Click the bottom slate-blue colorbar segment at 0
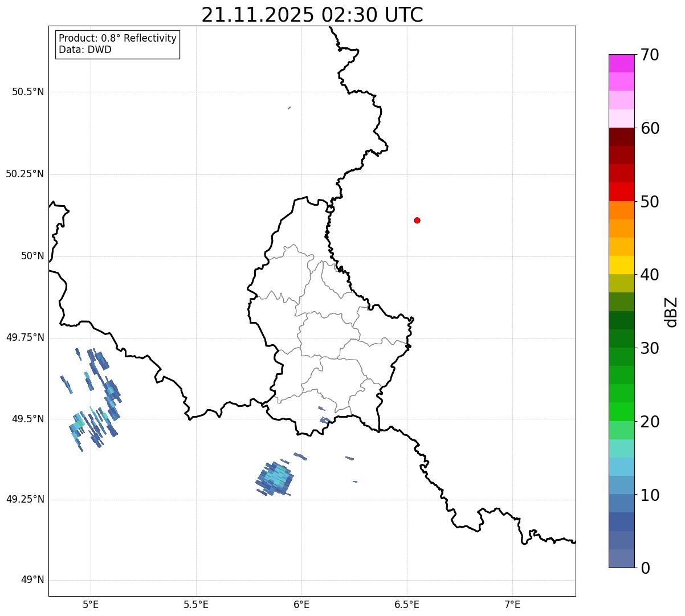The height and width of the screenshot is (616, 685). pyautogui.click(x=621, y=558)
